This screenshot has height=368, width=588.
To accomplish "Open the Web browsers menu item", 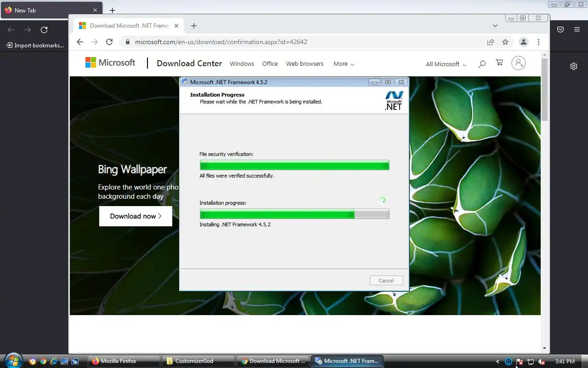I will point(305,64).
